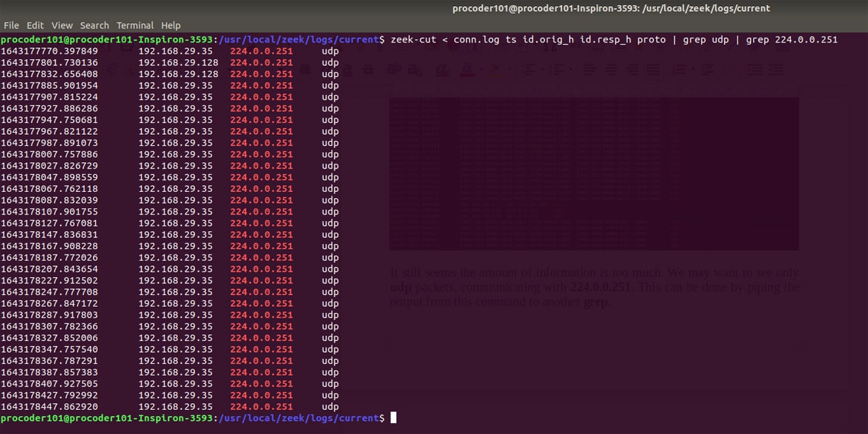Click the id.resp_h argument in the command
This screenshot has width=868, height=434.
click(605, 40)
